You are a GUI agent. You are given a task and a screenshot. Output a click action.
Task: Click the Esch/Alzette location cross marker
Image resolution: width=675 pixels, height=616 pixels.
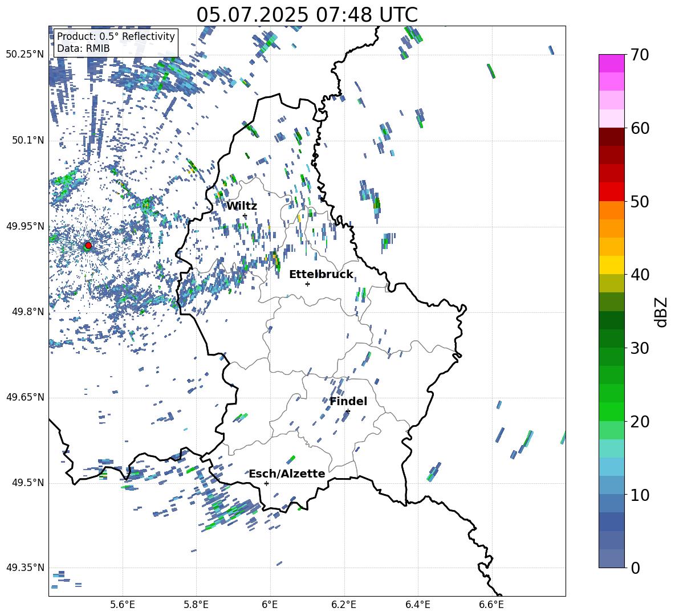(x=266, y=483)
